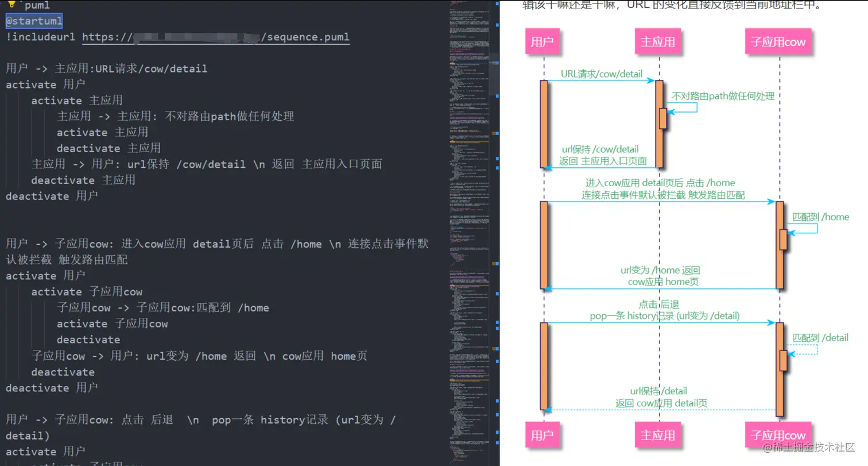Click diagram label '连接点击事件默认被拦截 触发路由匹配'
This screenshot has width=868, height=466.
point(664,195)
